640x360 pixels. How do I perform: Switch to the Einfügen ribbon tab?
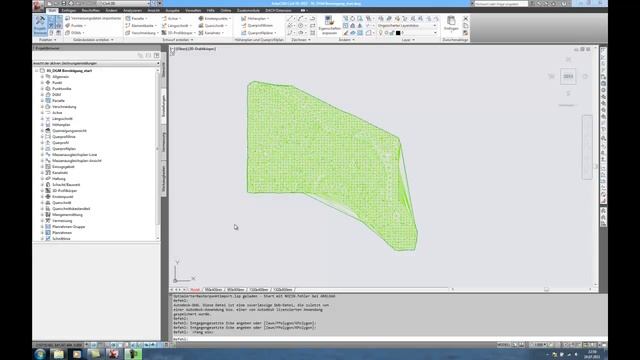click(x=69, y=11)
